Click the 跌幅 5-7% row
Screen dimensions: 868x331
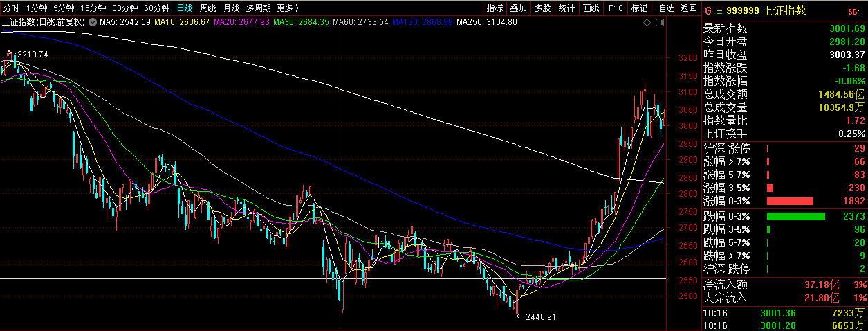(x=784, y=242)
